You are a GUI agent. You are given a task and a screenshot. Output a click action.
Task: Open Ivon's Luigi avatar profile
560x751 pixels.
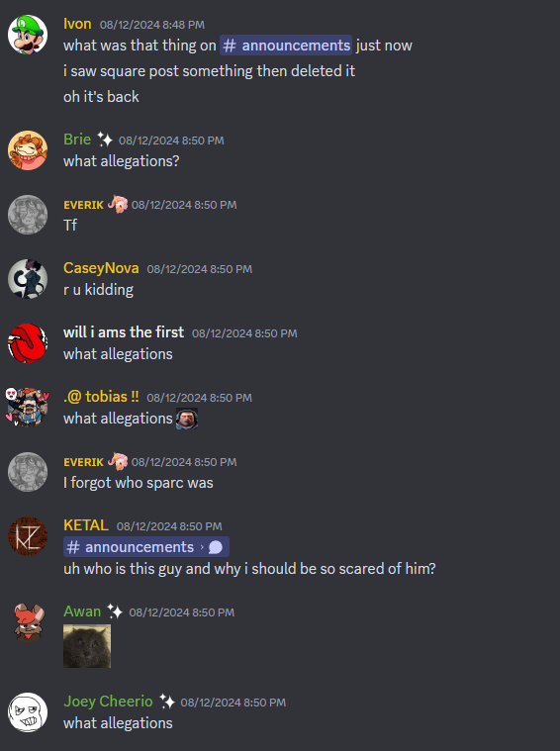[x=28, y=35]
